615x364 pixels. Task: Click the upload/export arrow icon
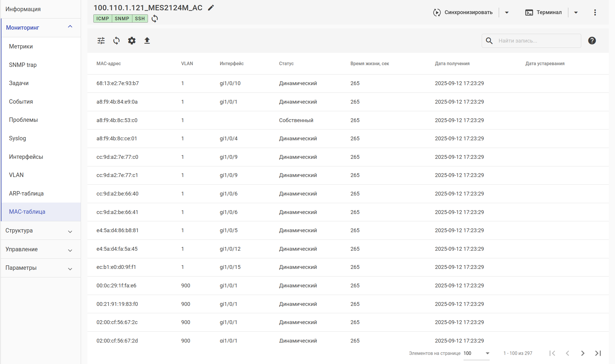(147, 41)
